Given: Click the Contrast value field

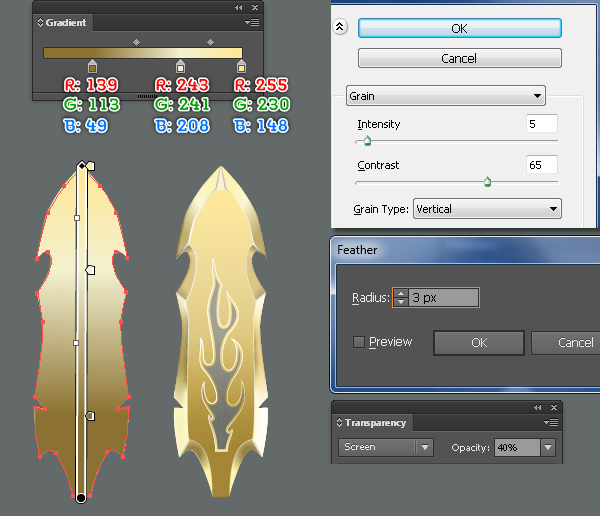Looking at the screenshot, I should (541, 165).
